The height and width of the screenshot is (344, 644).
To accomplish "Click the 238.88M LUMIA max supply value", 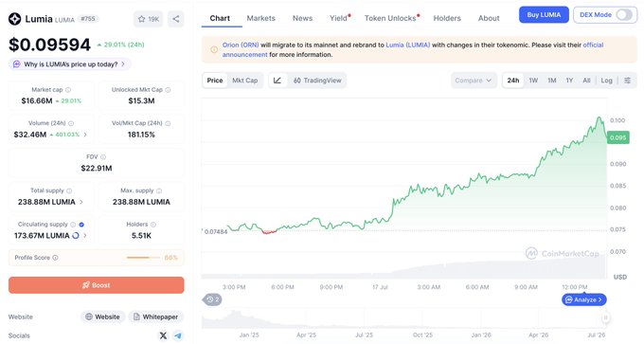I will click(x=141, y=202).
